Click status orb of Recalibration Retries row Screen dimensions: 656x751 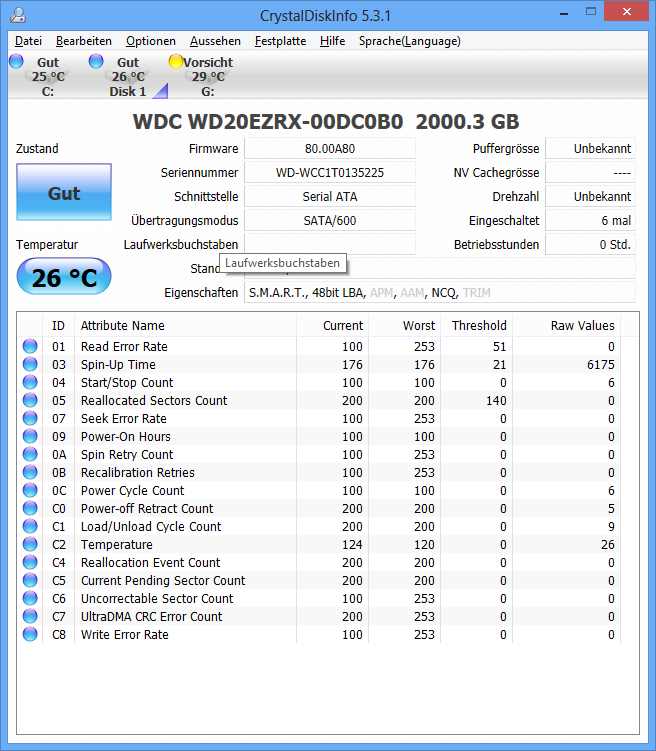(x=30, y=472)
